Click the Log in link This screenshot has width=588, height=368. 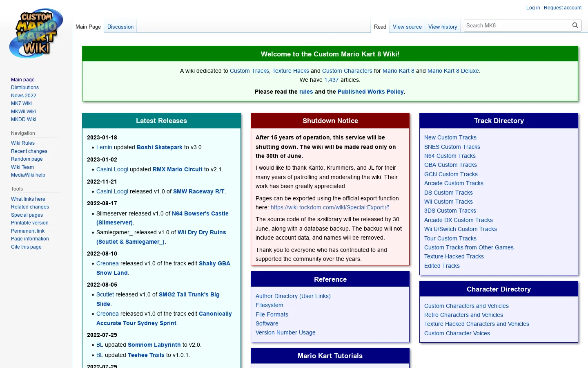click(x=533, y=7)
